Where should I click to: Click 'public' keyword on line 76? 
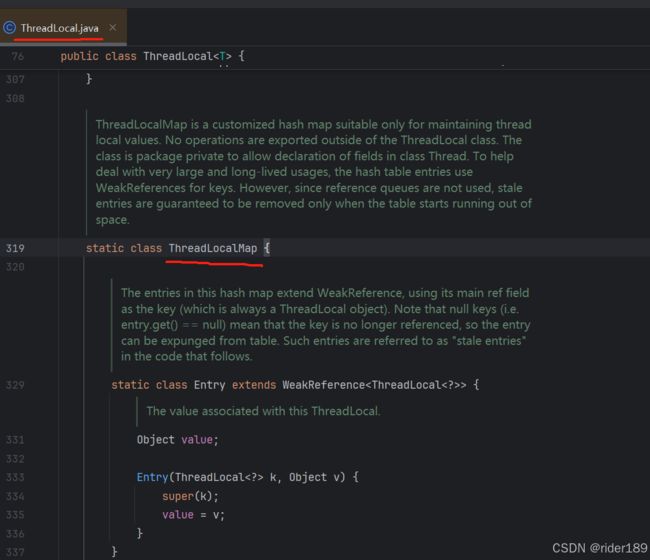(79, 56)
